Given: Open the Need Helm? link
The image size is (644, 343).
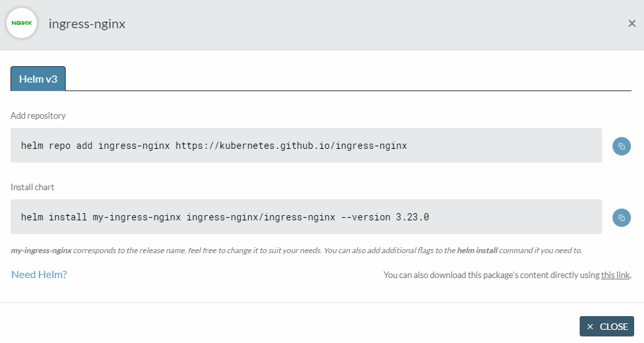Looking at the screenshot, I should [39, 275].
